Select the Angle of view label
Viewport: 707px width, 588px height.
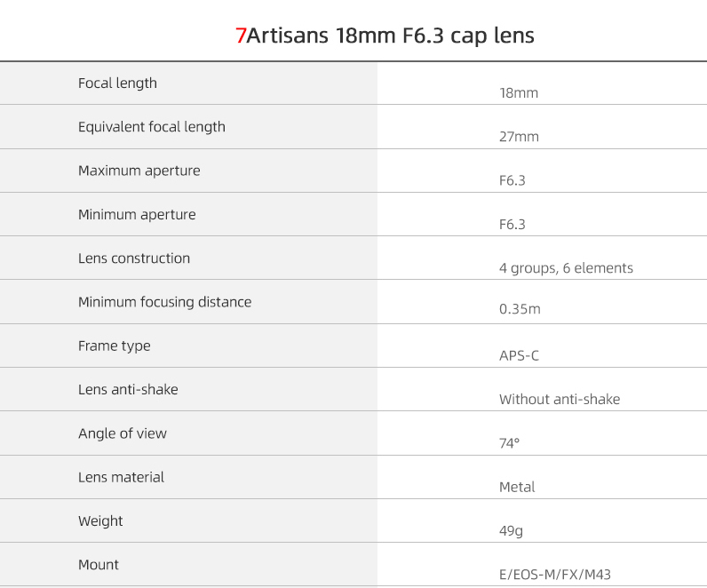(x=123, y=433)
